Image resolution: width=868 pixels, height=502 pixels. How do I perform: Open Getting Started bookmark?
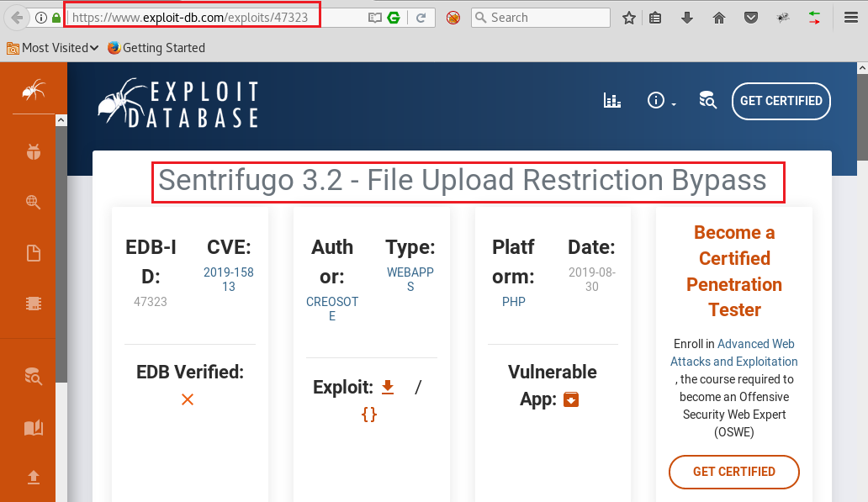coord(156,48)
